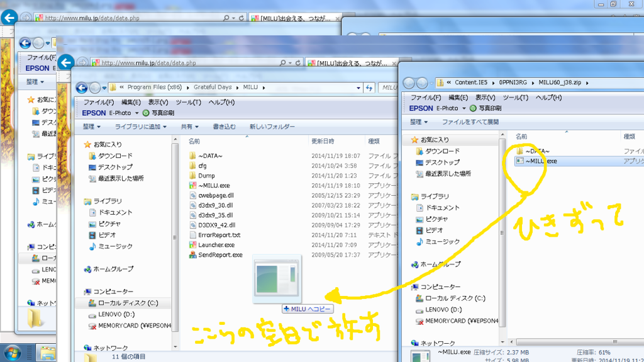This screenshot has width=644, height=362.
Task: Open ホームグループ in the MILU window sidebar
Action: pyautogui.click(x=109, y=269)
